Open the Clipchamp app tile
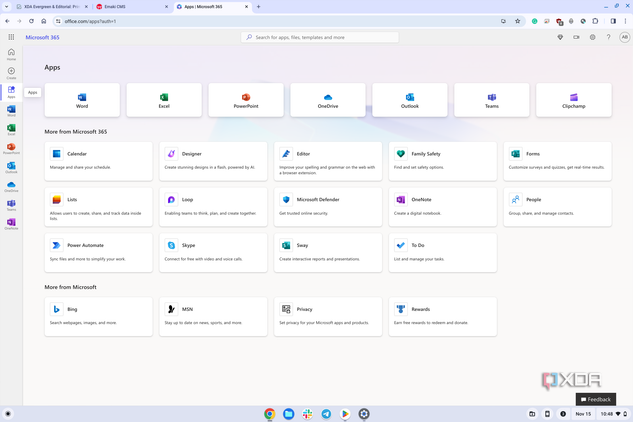 (574, 100)
